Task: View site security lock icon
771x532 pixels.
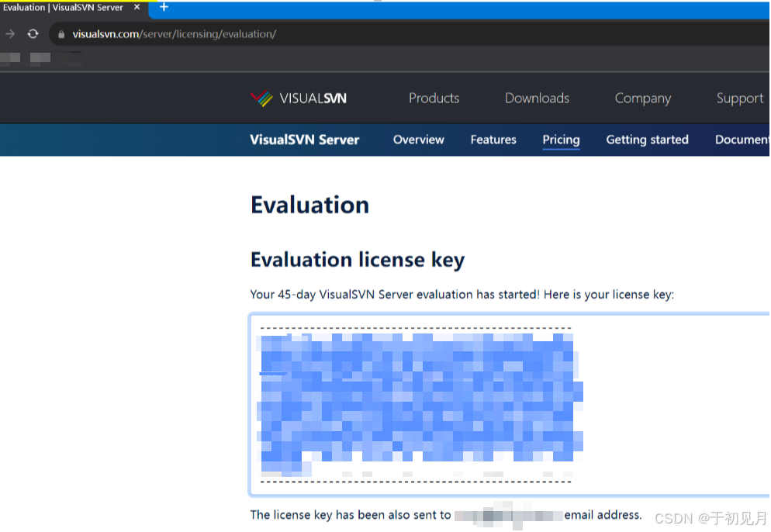Action: coord(61,34)
